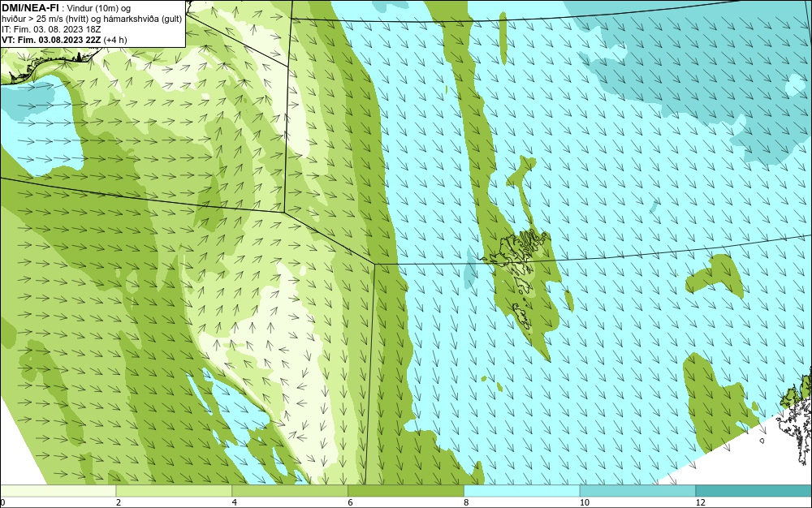Click the above 12 m/s teal legend swatch
The image size is (812, 508).
[754, 491]
